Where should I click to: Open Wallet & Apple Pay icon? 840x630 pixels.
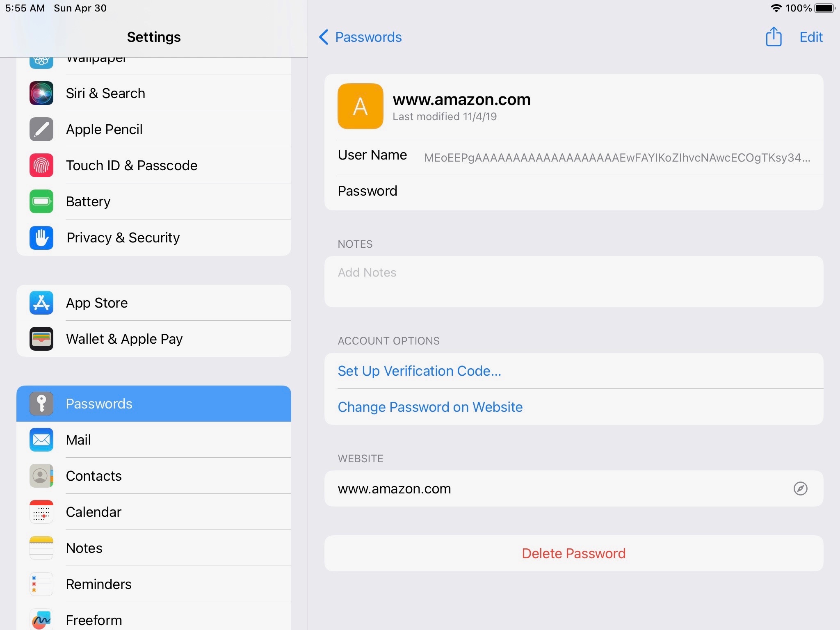pos(41,339)
